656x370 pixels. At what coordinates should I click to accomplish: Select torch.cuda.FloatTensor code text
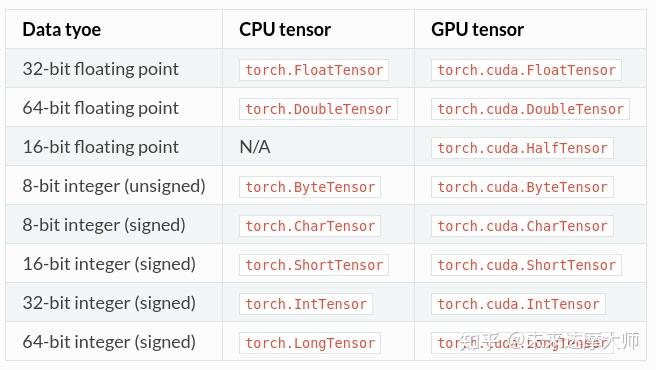[526, 70]
